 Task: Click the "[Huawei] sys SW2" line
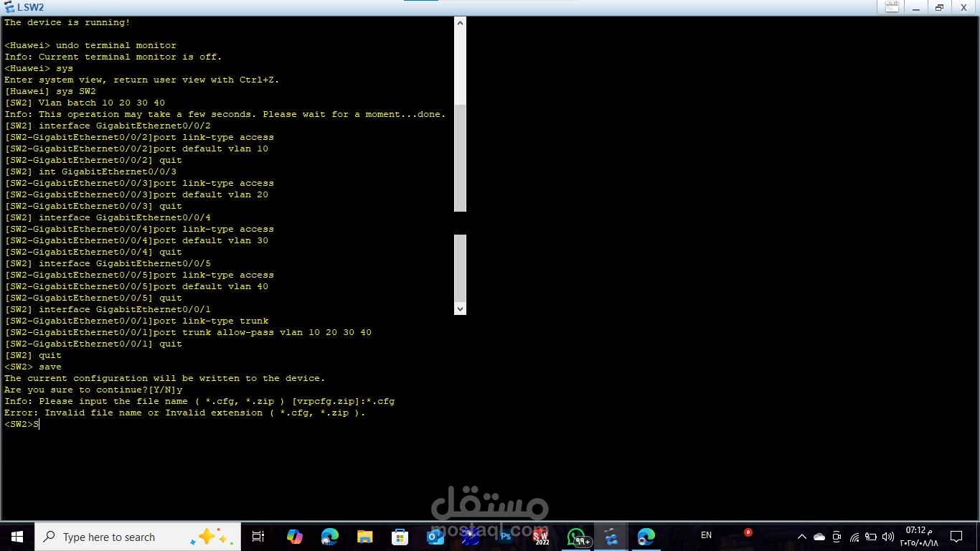[50, 91]
